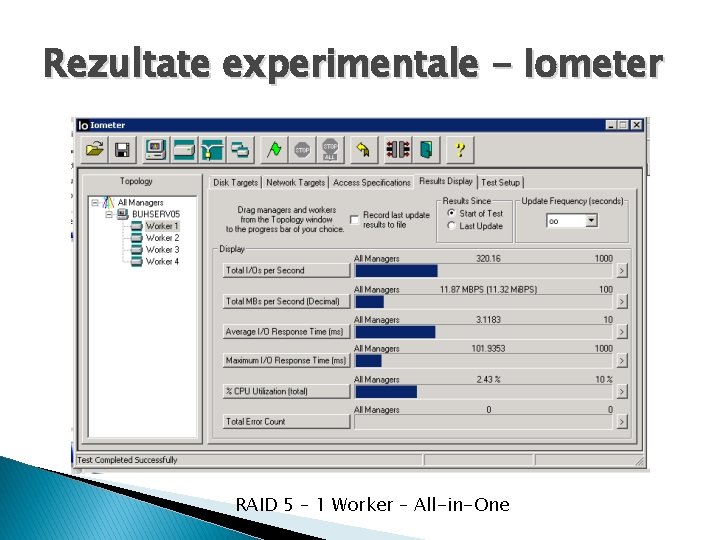This screenshot has width=720, height=540.
Task: Open help question mark icon
Action: 460,150
